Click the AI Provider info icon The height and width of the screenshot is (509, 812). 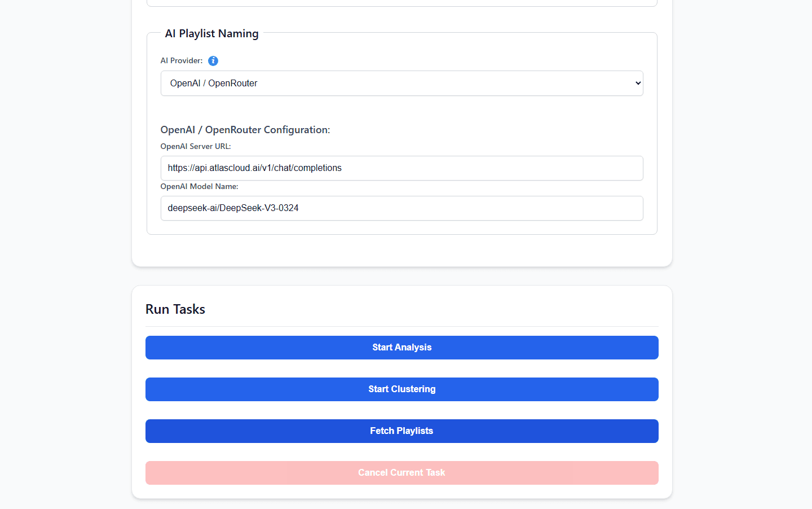pyautogui.click(x=213, y=61)
